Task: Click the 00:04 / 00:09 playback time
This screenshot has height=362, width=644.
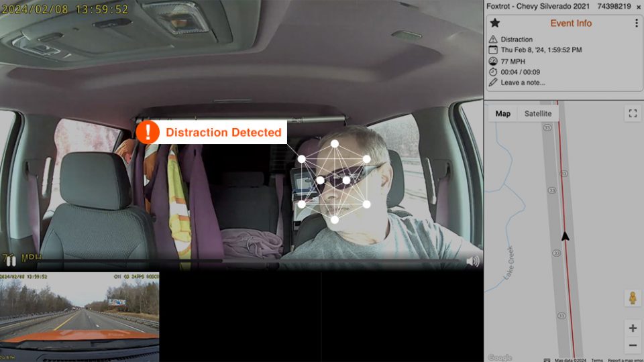Action: point(521,72)
